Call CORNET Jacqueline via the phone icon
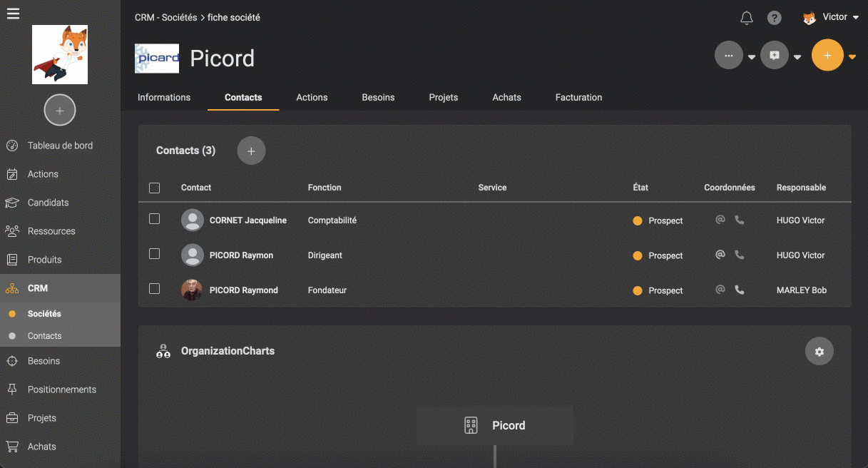 tap(740, 220)
